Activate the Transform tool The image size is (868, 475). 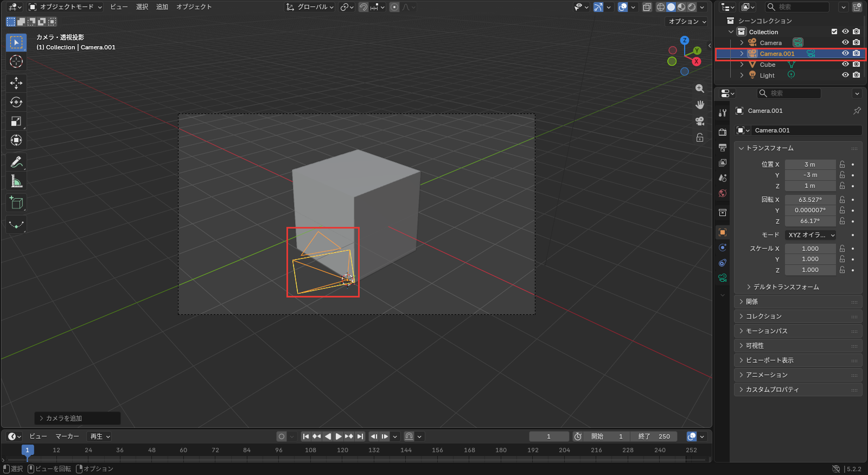point(16,140)
